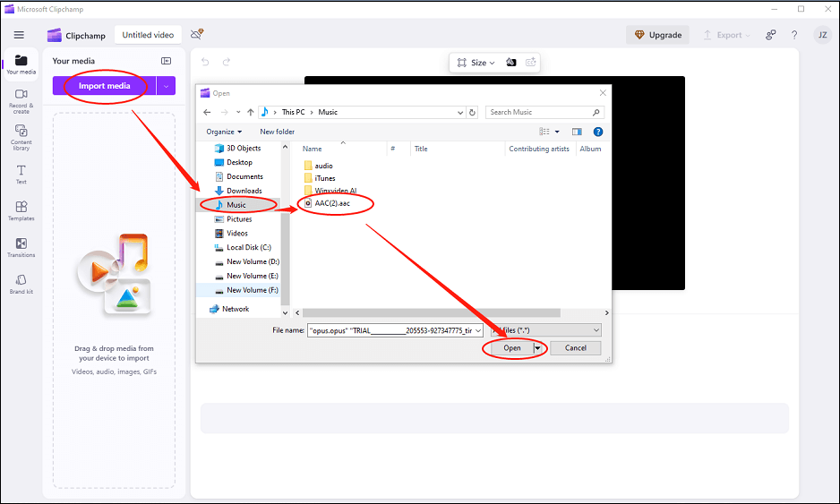Screen dimensions: 840x504
Task: Expand the address bar path dropdown
Action: click(x=459, y=113)
